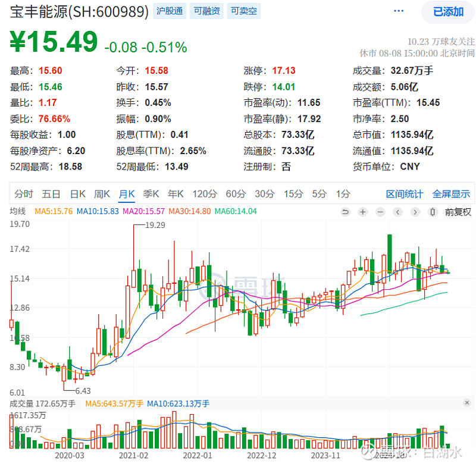Select the 月K chart tab
The image size is (476, 467).
click(x=127, y=193)
